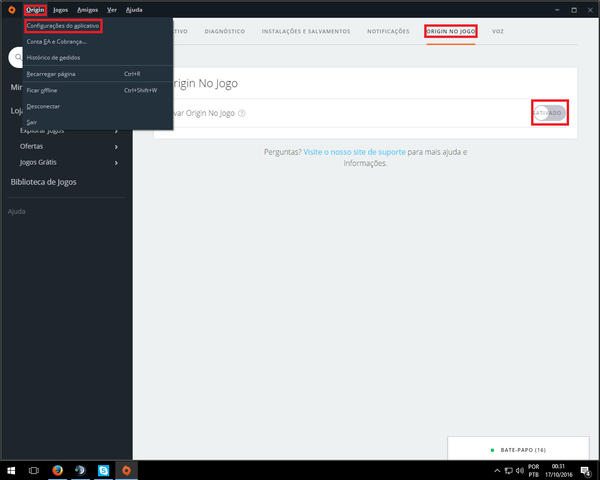Open the Windows Start menu

(11, 470)
